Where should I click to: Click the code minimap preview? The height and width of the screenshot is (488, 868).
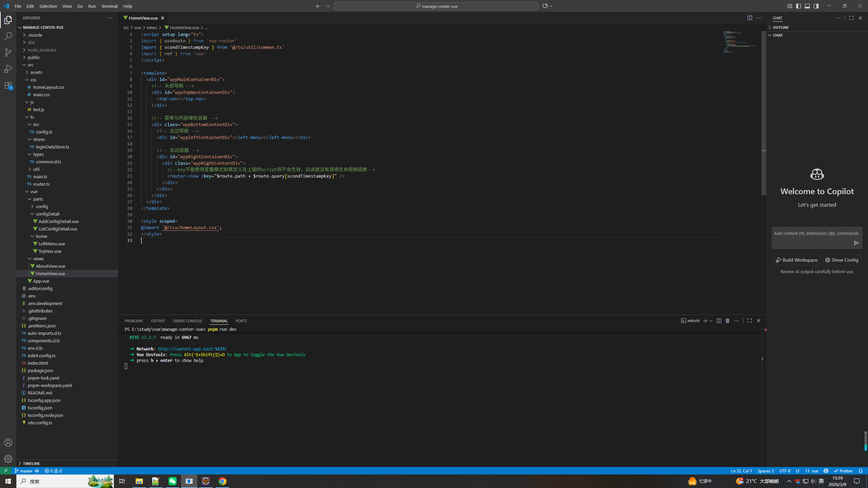(x=741, y=42)
